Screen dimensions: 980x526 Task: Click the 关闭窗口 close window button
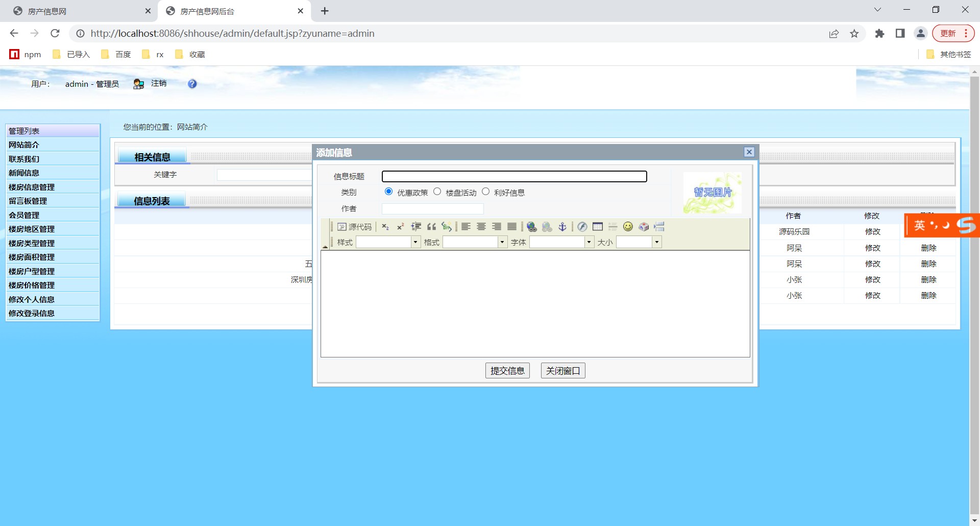point(563,371)
